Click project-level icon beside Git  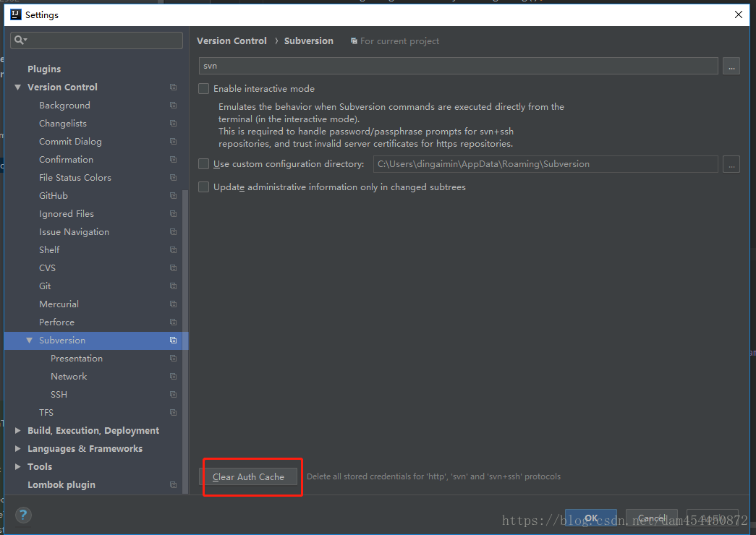173,286
